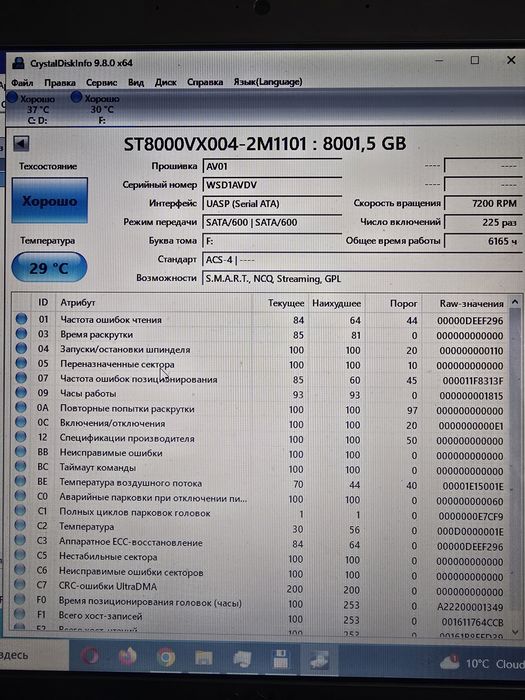The height and width of the screenshot is (700, 525).
Task: Open the Файл menu
Action: [22, 83]
